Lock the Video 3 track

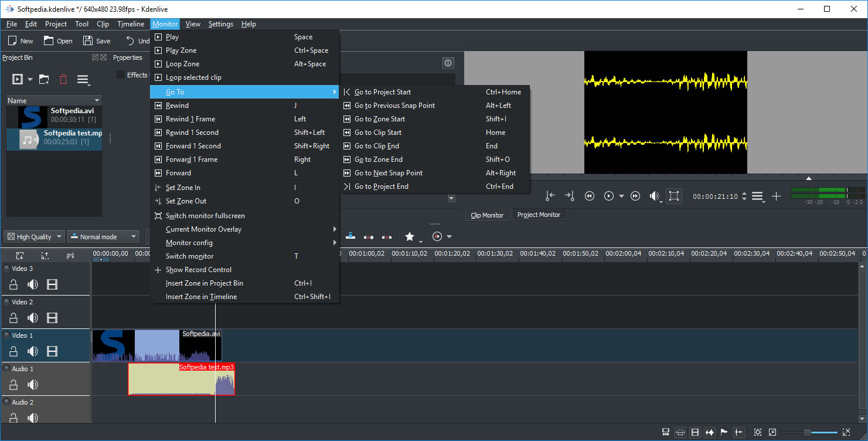[x=13, y=284]
